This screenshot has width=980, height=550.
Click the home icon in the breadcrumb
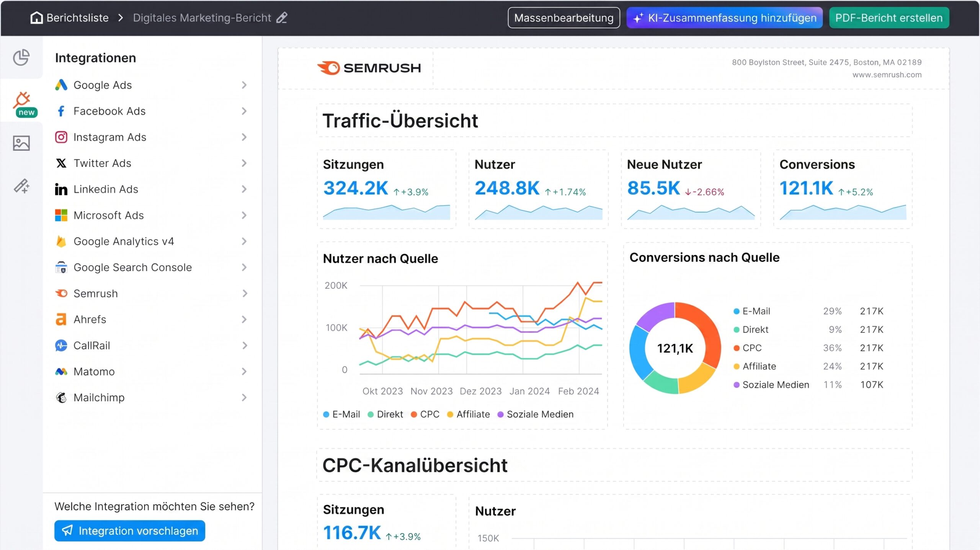[36, 18]
